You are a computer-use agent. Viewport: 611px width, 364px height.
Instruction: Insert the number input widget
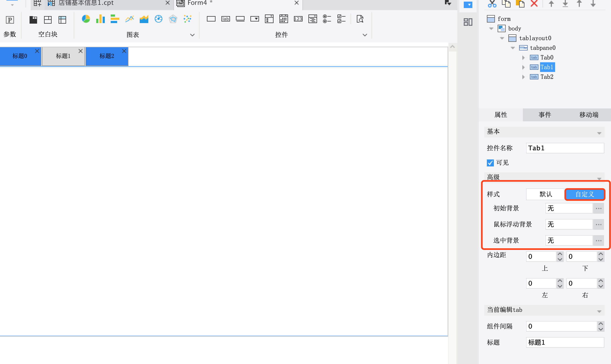pos(298,19)
